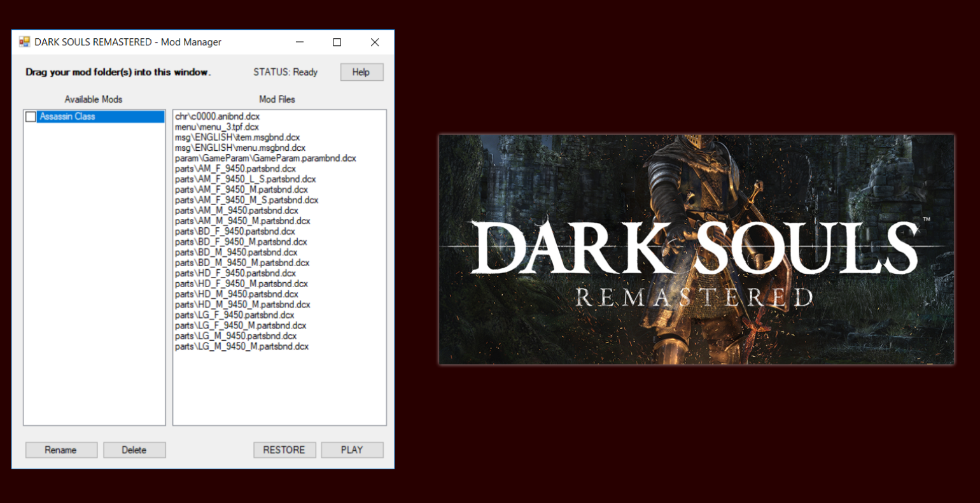Click the Mod Manager app icon in title bar
980x503 pixels.
tap(24, 42)
